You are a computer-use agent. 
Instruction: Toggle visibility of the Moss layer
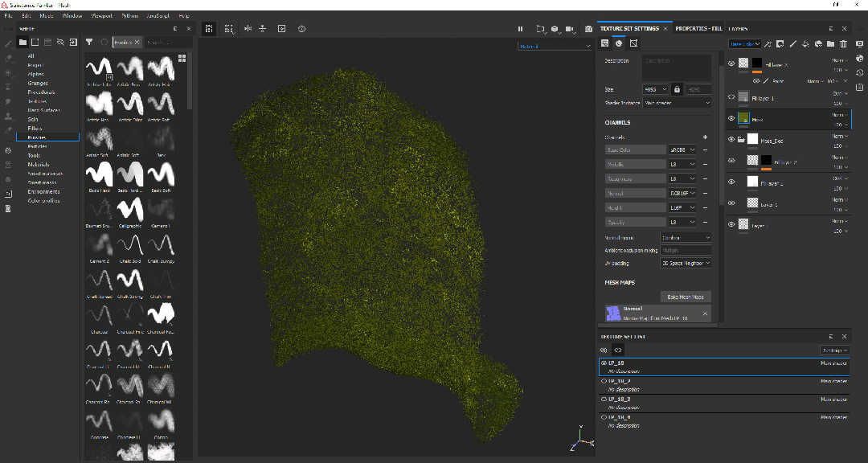(731, 118)
